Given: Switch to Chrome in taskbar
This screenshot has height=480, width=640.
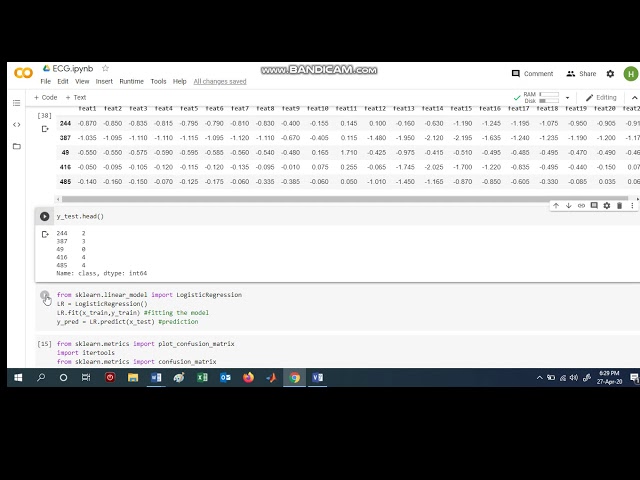Looking at the screenshot, I should tap(294, 378).
